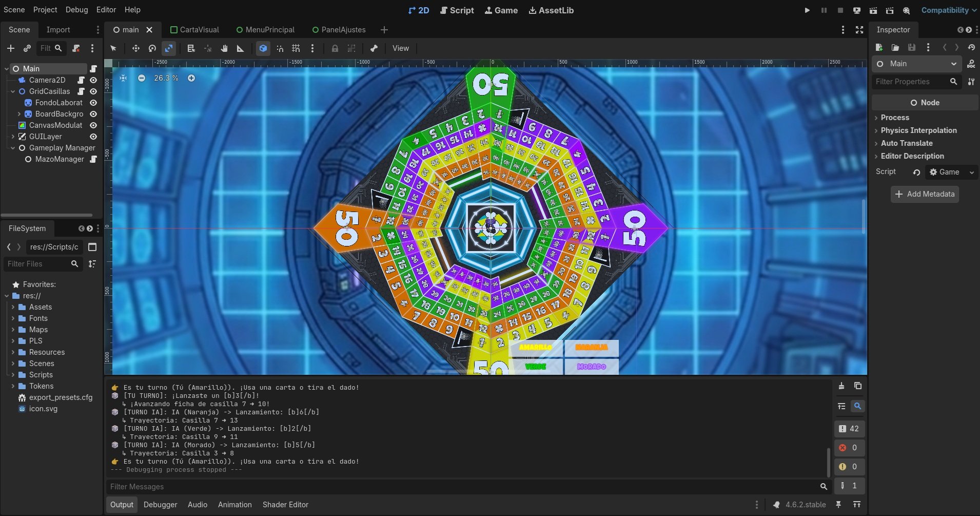Clear the output log
This screenshot has height=516, width=980.
point(841,386)
